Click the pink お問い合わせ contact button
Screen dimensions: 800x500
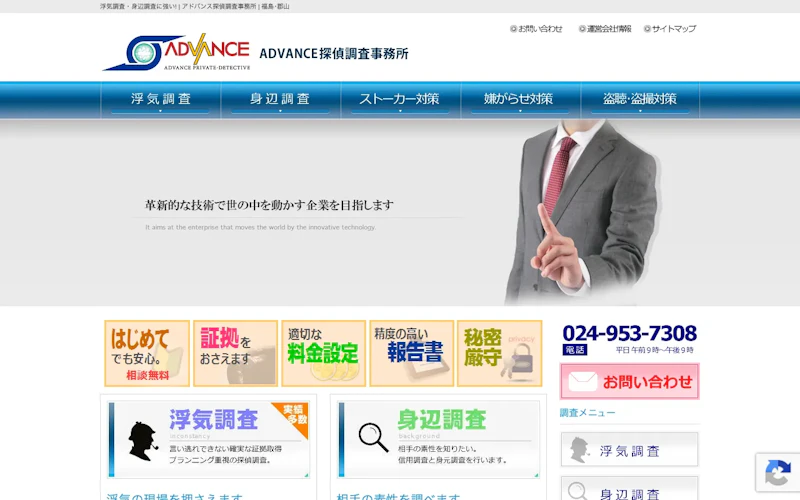[x=630, y=381]
